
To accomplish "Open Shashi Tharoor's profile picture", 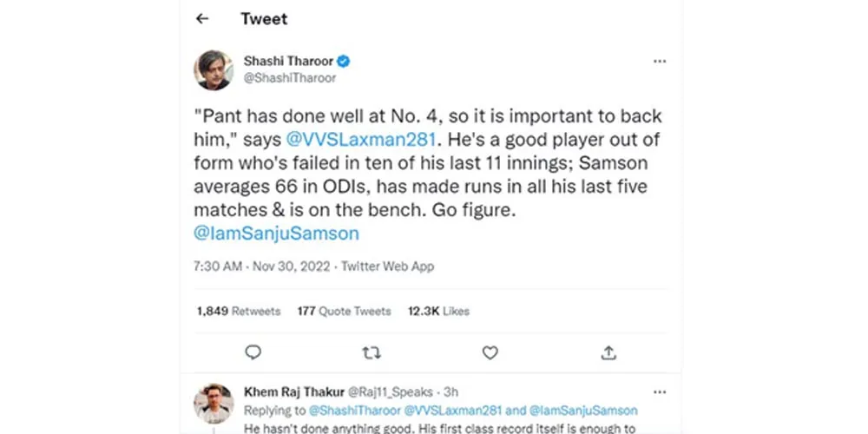I will tap(214, 69).
